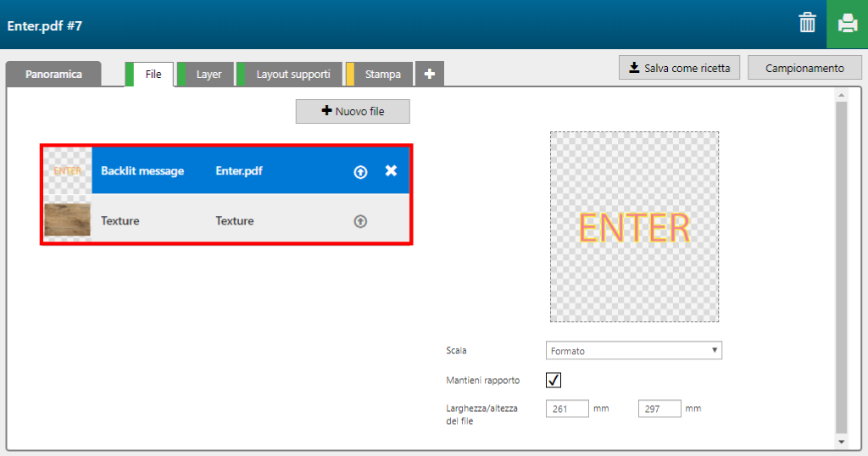
Task: Click the Texture layer name
Action: tap(120, 221)
